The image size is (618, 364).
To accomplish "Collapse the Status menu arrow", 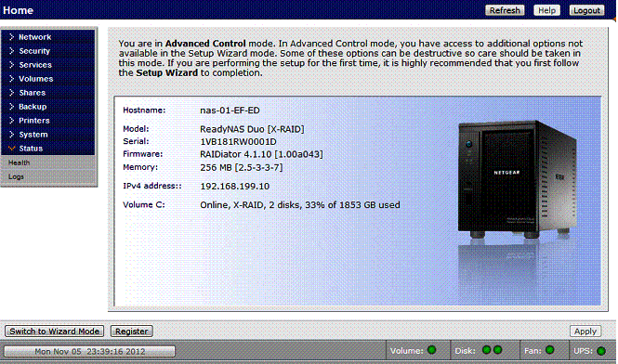I will pos(12,149).
